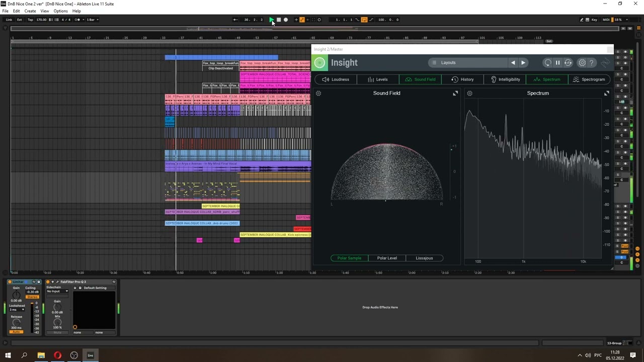Click the Link button in control bar

click(9, 20)
